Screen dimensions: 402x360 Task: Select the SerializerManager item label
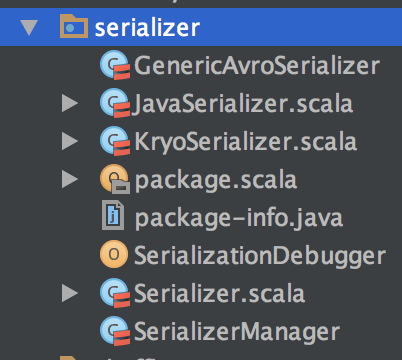[x=237, y=332]
